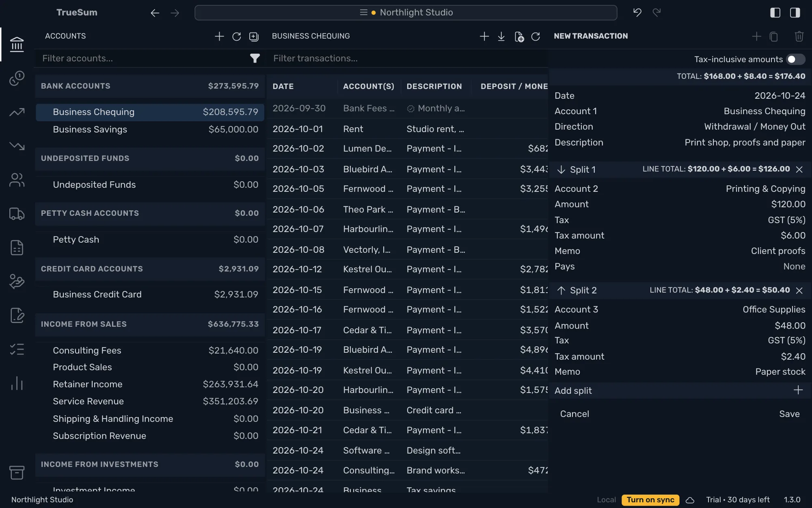
Task: Click the undo arrow in the top bar
Action: [637, 13]
